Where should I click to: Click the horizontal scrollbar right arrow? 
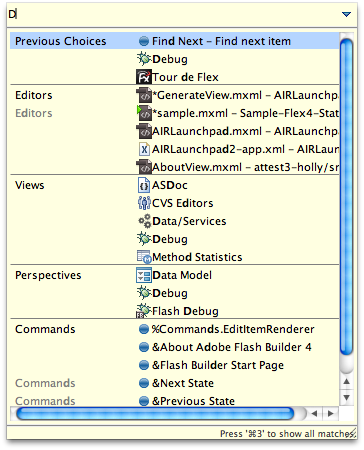coord(330,414)
